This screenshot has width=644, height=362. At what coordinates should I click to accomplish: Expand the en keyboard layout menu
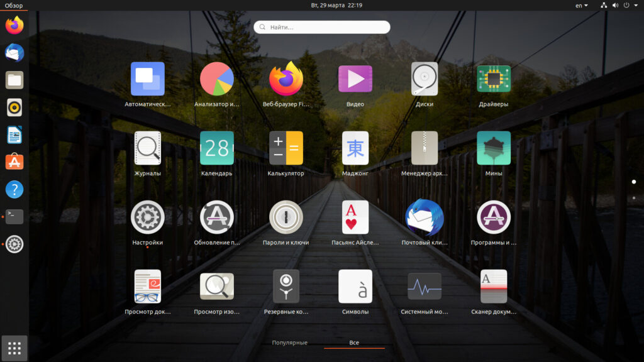click(x=581, y=5)
